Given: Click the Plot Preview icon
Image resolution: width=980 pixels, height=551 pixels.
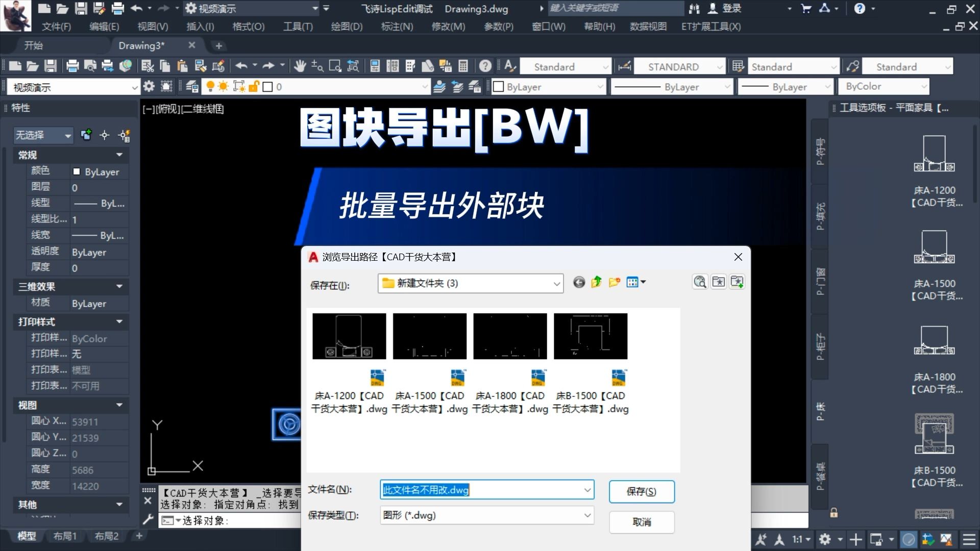Looking at the screenshot, I should pyautogui.click(x=90, y=66).
